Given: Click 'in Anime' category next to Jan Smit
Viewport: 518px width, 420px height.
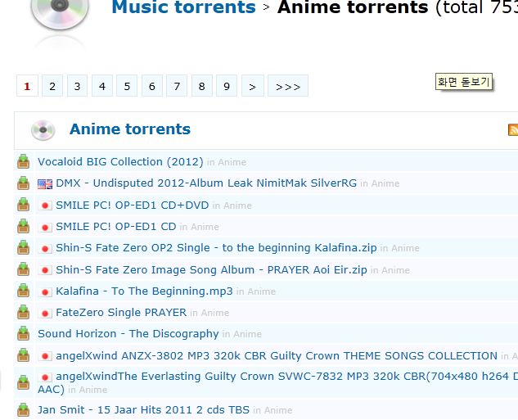Looking at the screenshot, I should (273, 410).
